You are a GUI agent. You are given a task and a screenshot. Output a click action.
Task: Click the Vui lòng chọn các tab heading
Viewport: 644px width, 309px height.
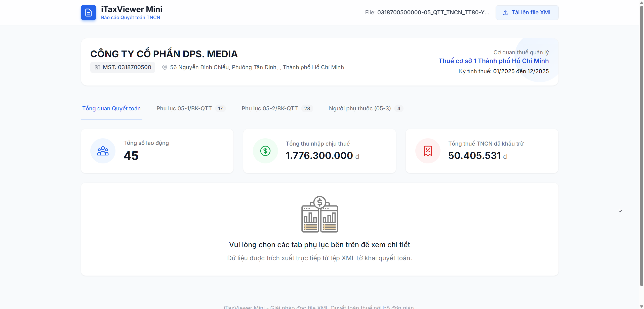[x=319, y=245]
